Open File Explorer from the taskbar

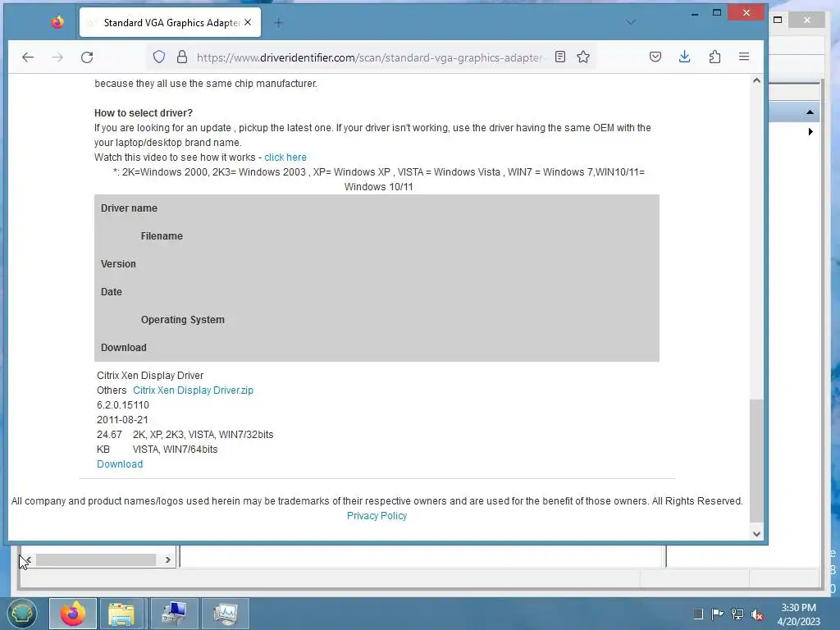point(121,614)
